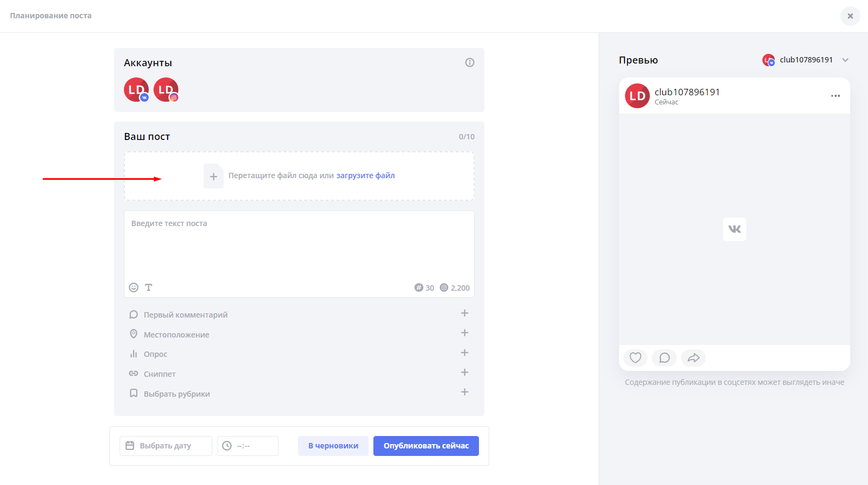Click the share arrow icon in preview
The height and width of the screenshot is (485, 868).
[x=693, y=358]
